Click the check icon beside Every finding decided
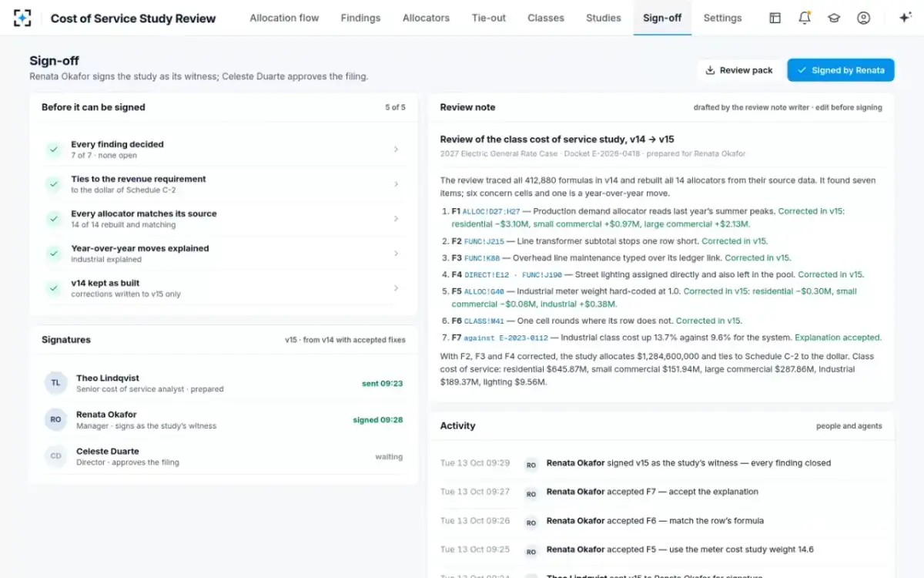The height and width of the screenshot is (578, 924). (53, 150)
